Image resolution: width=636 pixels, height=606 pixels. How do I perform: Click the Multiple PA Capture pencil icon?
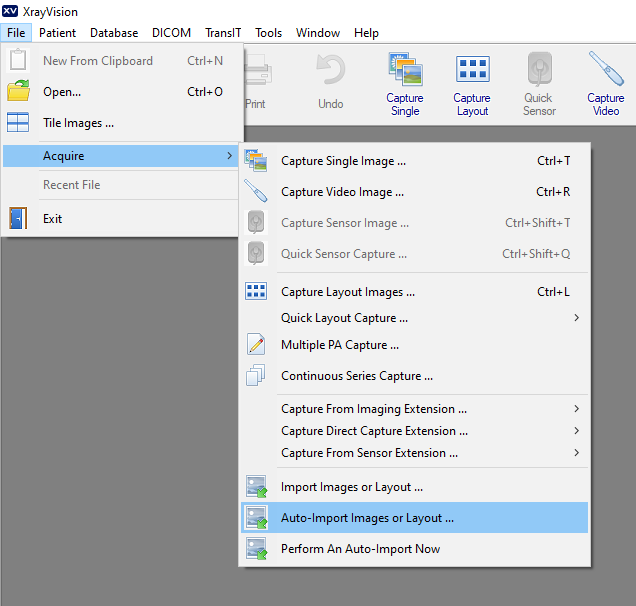pyautogui.click(x=256, y=344)
